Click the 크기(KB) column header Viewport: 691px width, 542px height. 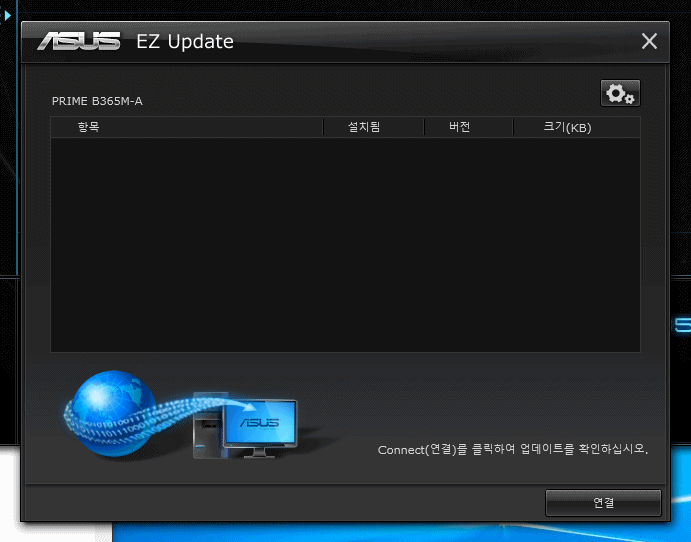pyautogui.click(x=577, y=127)
